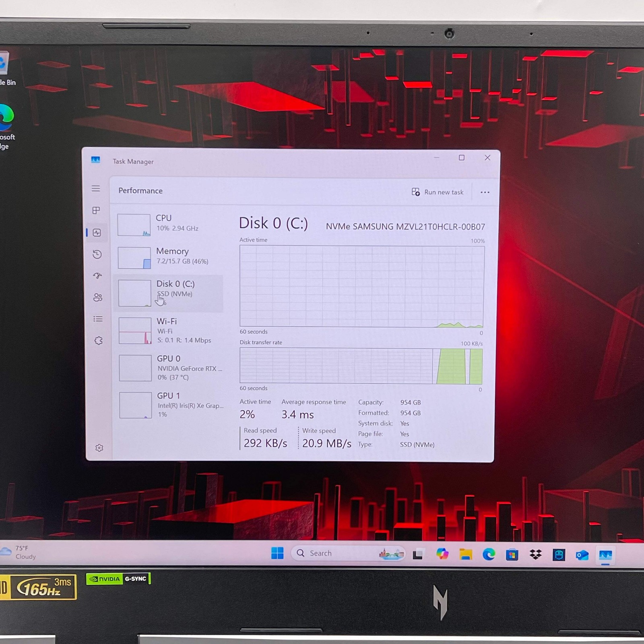This screenshot has height=644, width=644.
Task: Open the Startup apps sidebar icon
Action: 97,276
